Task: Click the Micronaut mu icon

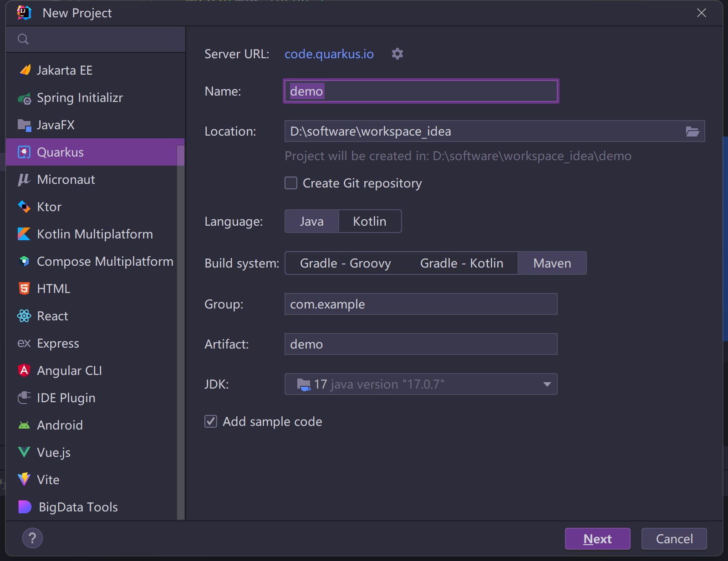Action: tap(24, 179)
